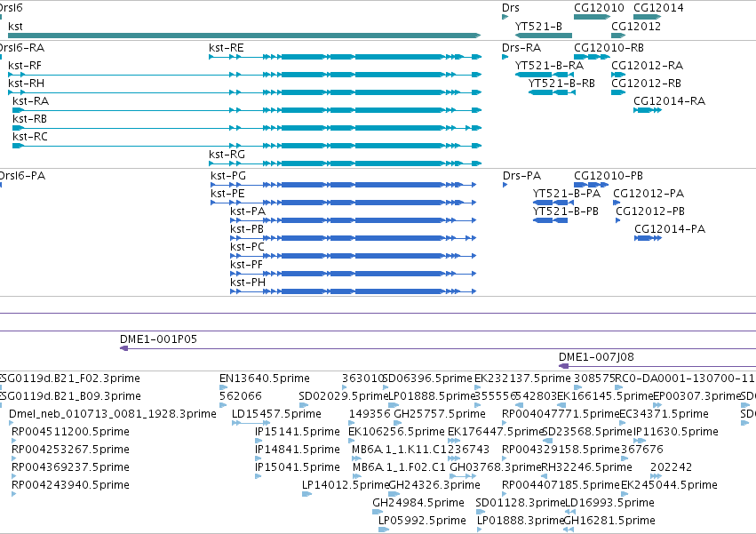This screenshot has width=756, height=534.
Task: Select EST label LD15457.5prime
Action: coord(276,414)
